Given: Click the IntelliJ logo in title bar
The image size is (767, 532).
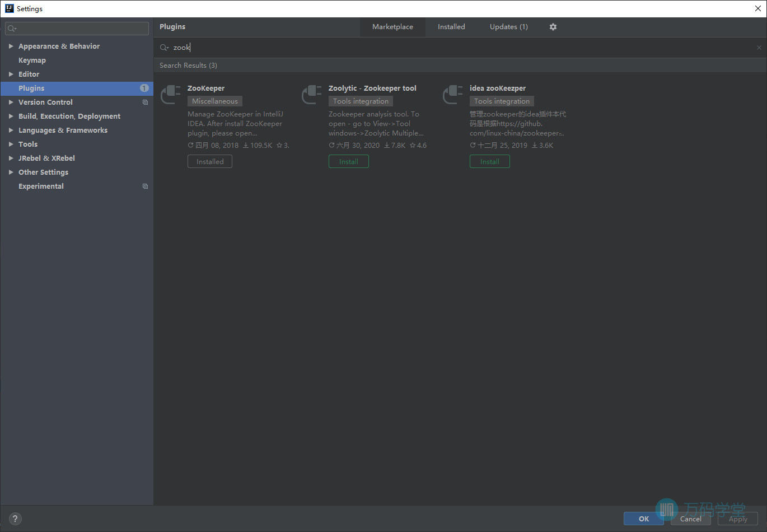Looking at the screenshot, I should click(9, 8).
